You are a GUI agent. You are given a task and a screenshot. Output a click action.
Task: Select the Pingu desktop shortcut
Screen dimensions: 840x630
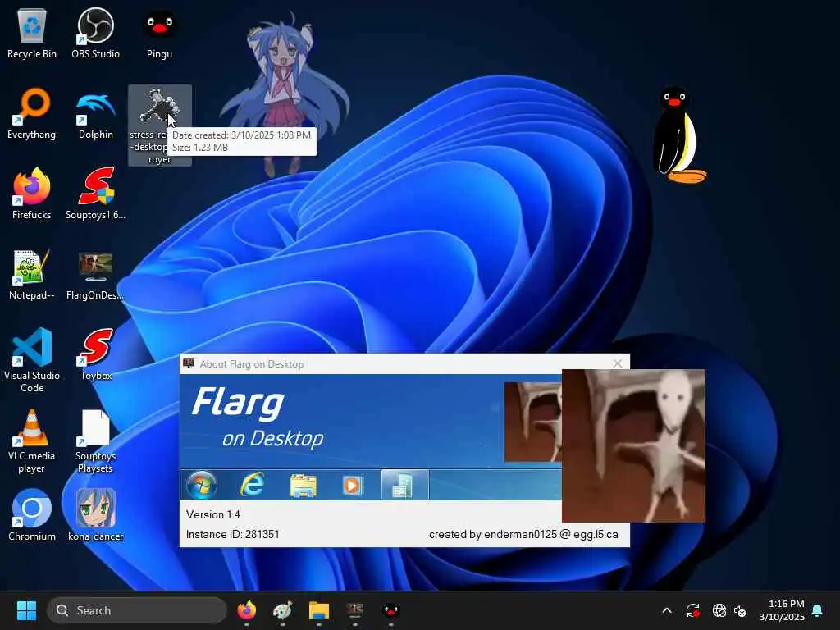tap(160, 34)
